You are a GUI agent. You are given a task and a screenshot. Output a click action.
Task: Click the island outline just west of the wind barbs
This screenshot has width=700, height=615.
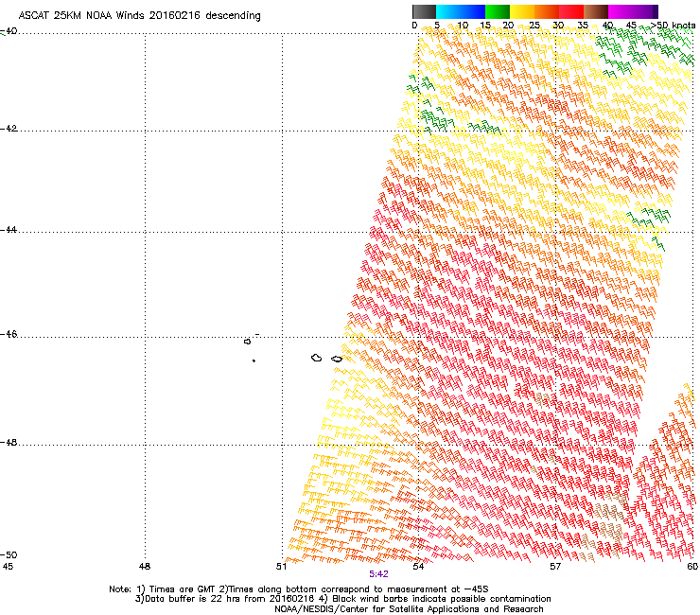pyautogui.click(x=337, y=359)
